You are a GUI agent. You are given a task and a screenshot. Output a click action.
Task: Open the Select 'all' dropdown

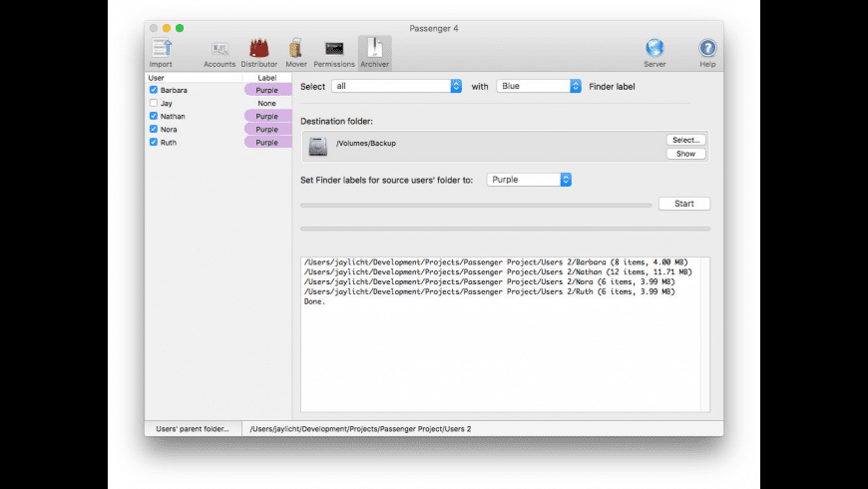396,86
